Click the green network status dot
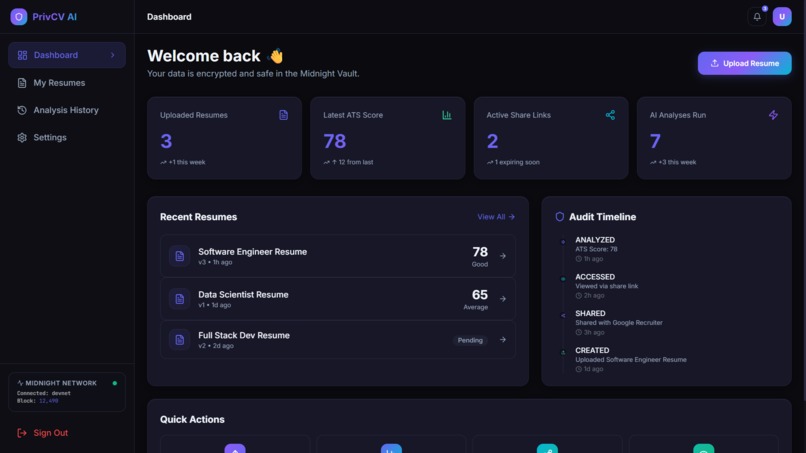 point(115,383)
